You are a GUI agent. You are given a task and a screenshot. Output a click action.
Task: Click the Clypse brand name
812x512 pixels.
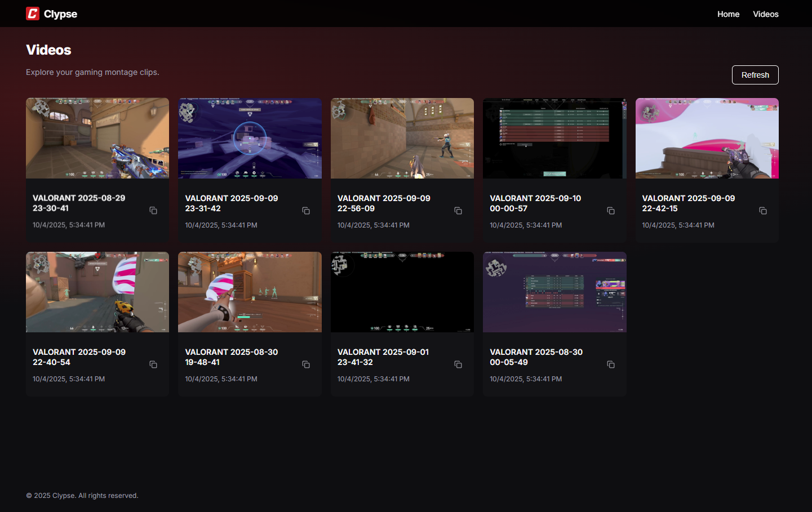[x=60, y=14]
